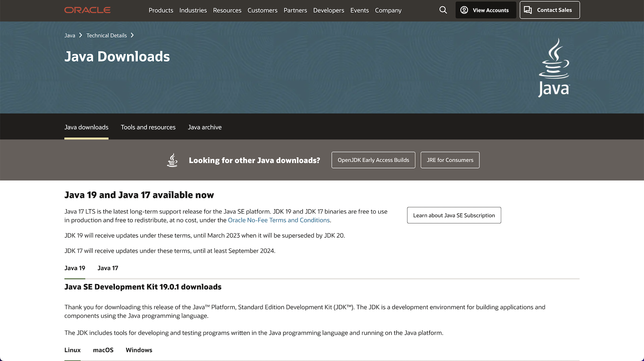Open Oracle No-Fee Terms and Conditions link
644x361 pixels.
[279, 220]
